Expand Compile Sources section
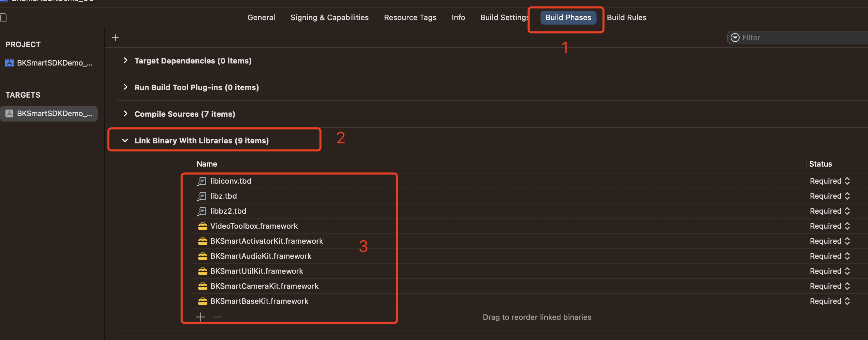The width and height of the screenshot is (868, 340). (x=126, y=114)
